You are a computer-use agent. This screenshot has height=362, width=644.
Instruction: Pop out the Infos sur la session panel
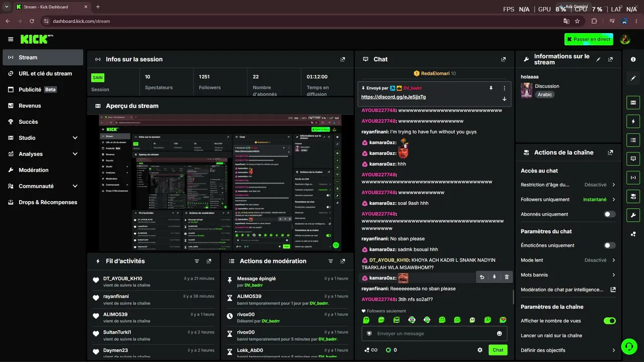(343, 59)
